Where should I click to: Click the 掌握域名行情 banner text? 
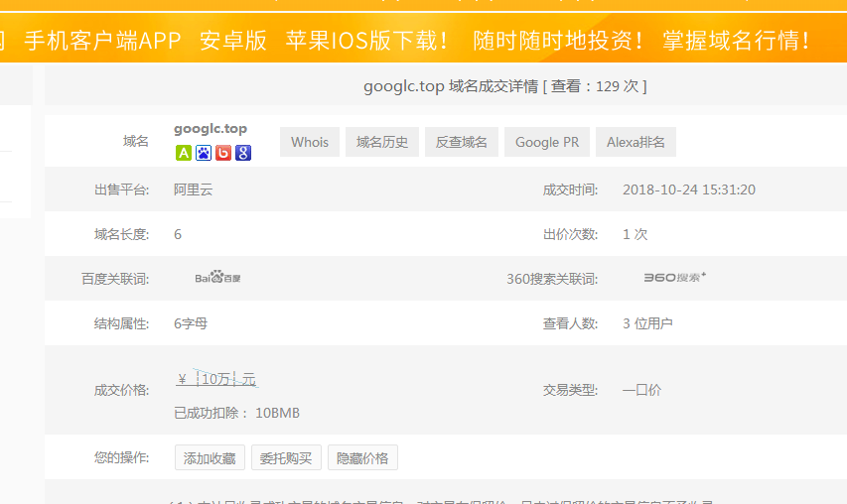(x=737, y=41)
